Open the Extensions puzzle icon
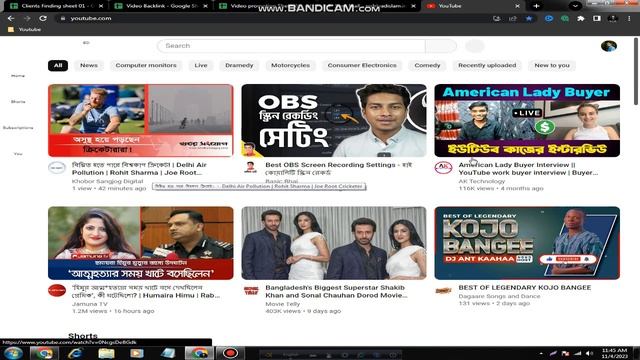 pos(581,18)
